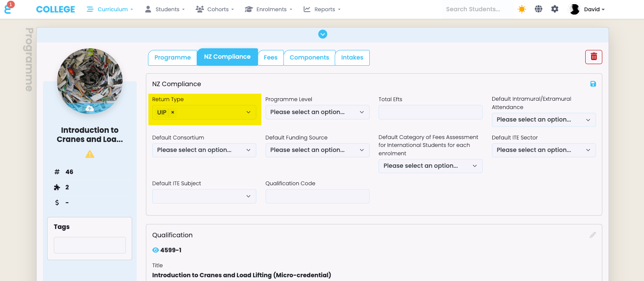Edit Qualification using the pencil icon
This screenshot has height=281, width=644.
click(593, 235)
